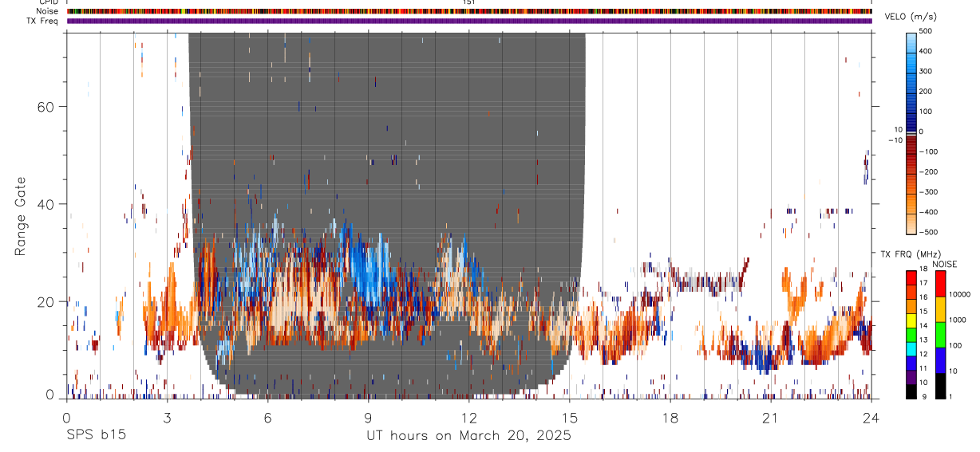Click the 'TX FRQ (MHz)' legend title
The image size is (980, 452).
[911, 254]
